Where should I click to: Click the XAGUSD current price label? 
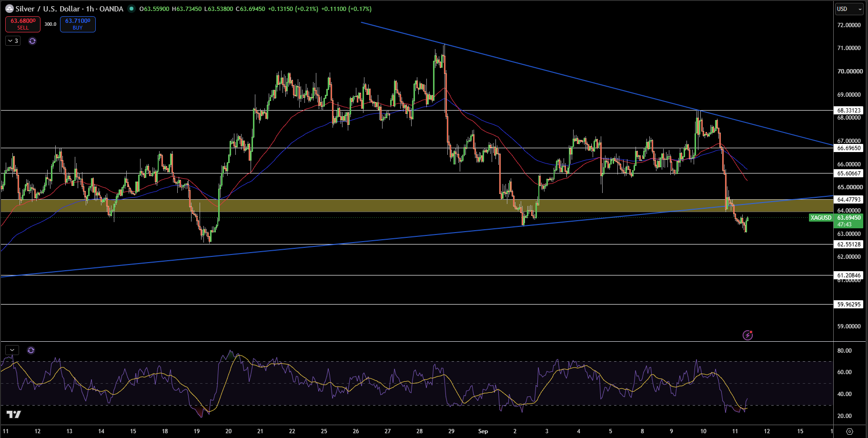tap(821, 218)
